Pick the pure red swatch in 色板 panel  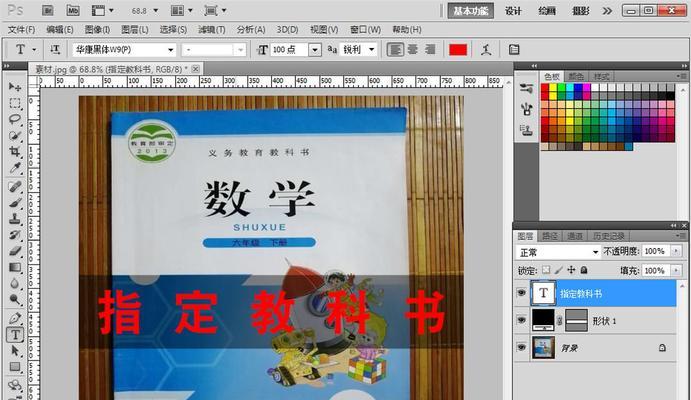[545, 88]
